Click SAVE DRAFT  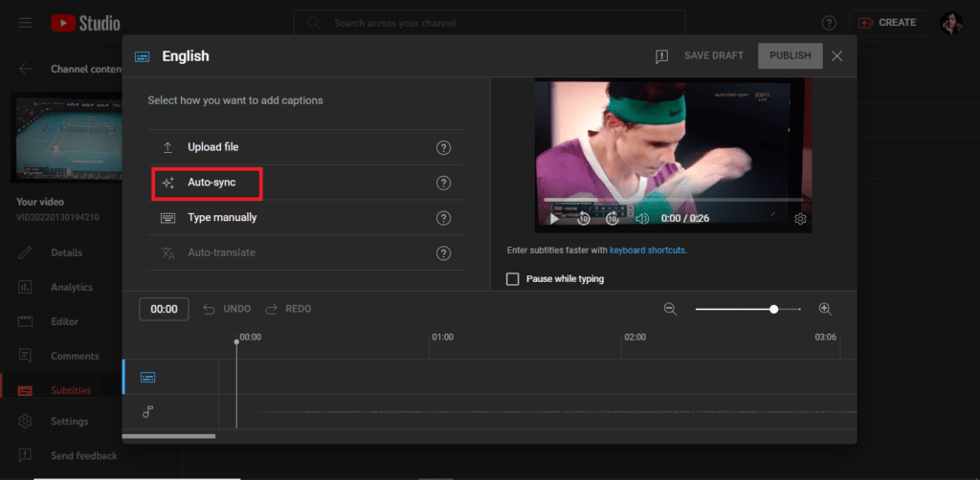[x=714, y=55]
